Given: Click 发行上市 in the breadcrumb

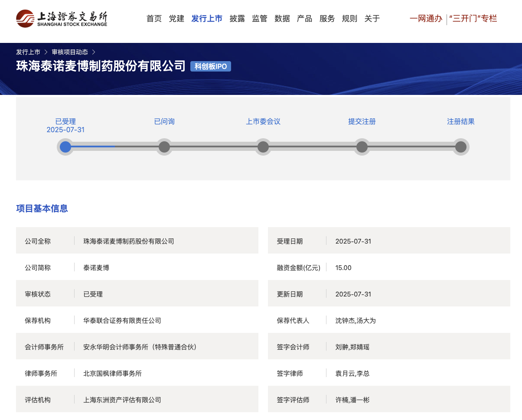Looking at the screenshot, I should [28, 52].
